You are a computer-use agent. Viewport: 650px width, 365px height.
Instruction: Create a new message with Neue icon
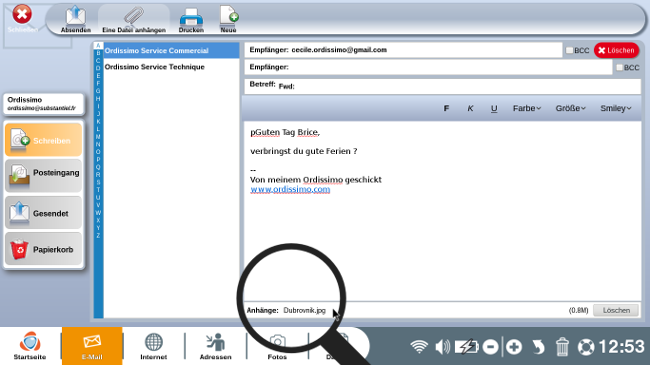click(x=228, y=19)
